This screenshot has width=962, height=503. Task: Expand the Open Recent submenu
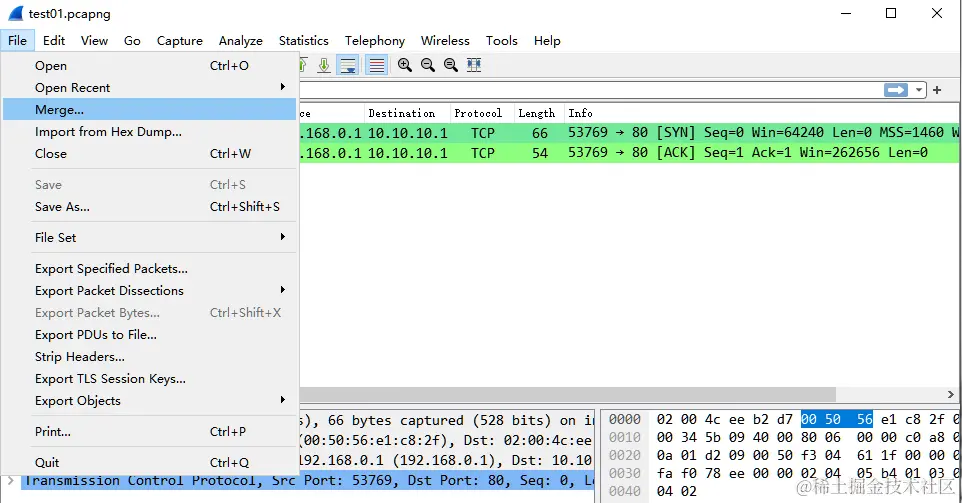pos(150,88)
